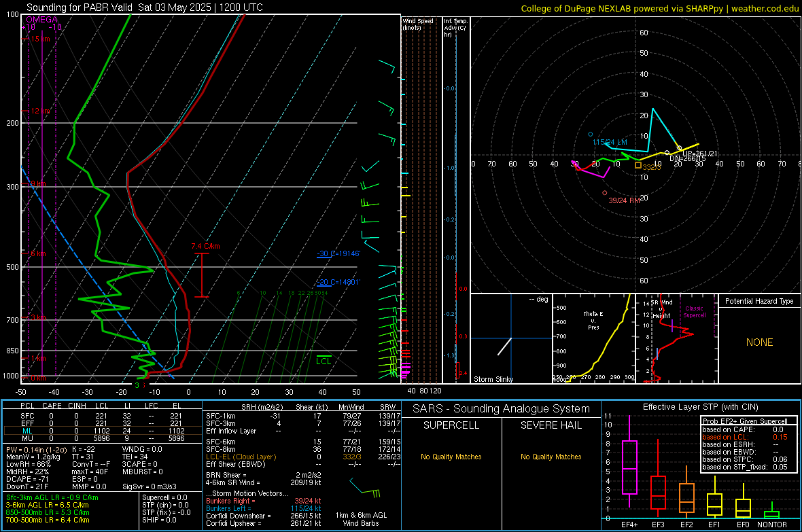
Task: Click the Classic Supercell label
Action: (x=694, y=312)
